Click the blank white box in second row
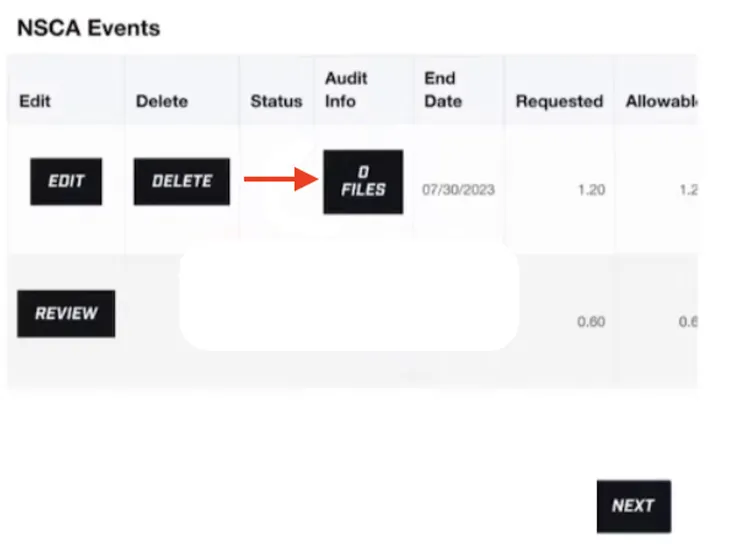 [349, 297]
